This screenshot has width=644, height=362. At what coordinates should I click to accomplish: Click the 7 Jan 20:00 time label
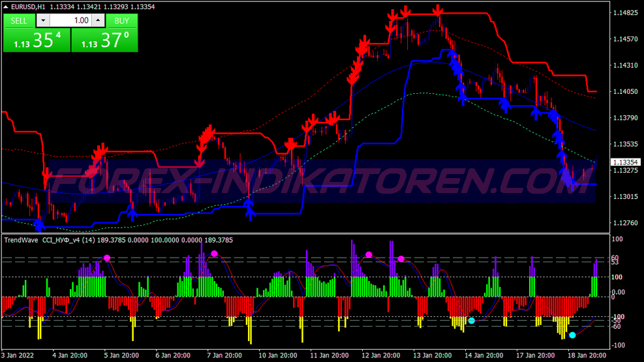(x=224, y=355)
